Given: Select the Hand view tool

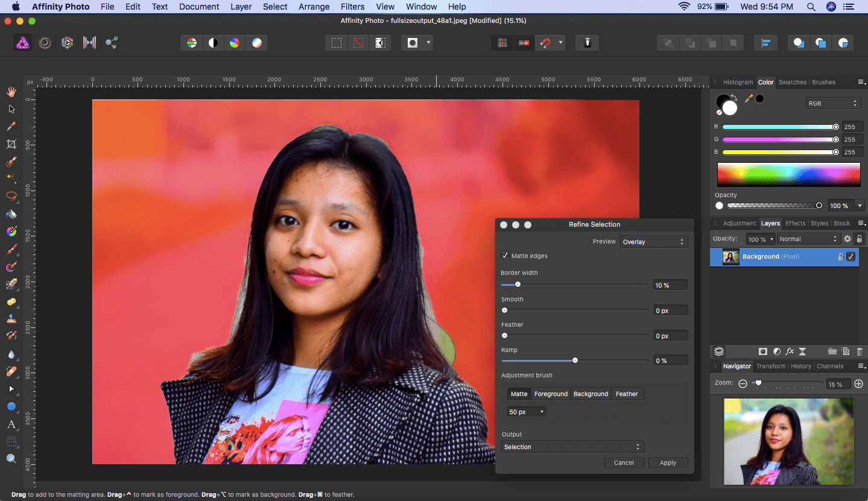Looking at the screenshot, I should click(x=11, y=92).
